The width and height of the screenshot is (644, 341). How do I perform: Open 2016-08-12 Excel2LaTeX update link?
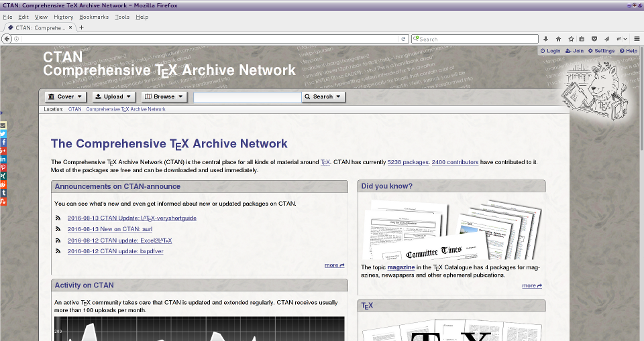(x=119, y=240)
